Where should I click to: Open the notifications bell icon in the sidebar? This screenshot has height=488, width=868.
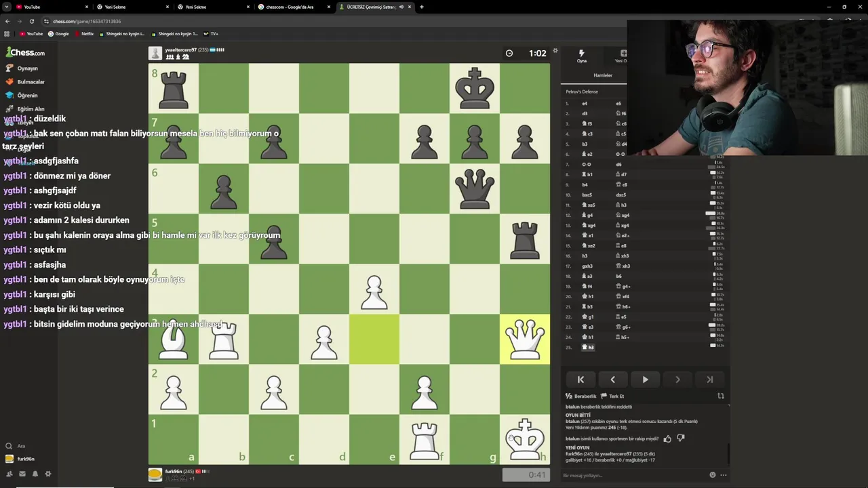tap(35, 474)
